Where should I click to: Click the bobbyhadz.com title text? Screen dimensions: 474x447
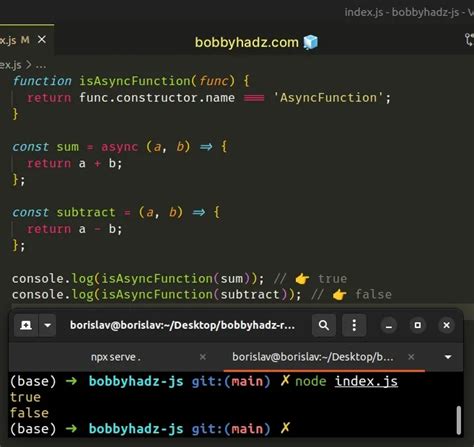[x=247, y=43]
